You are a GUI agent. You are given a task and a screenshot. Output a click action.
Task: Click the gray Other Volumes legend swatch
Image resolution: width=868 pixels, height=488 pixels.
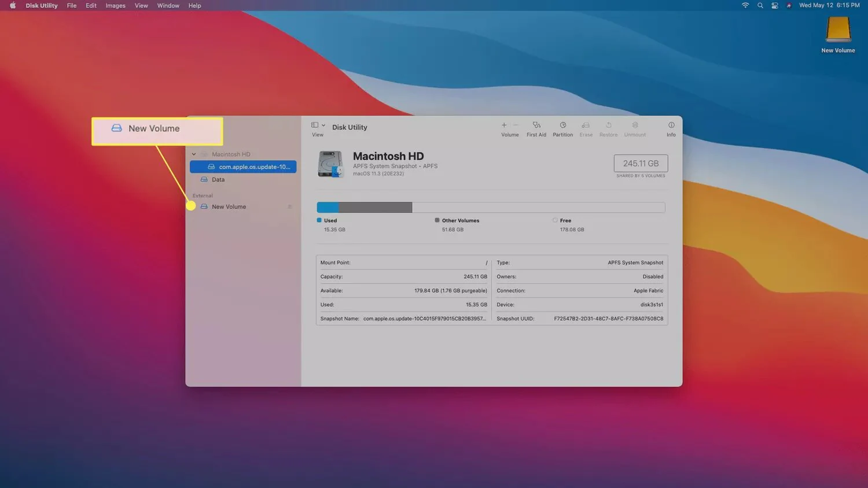click(437, 220)
